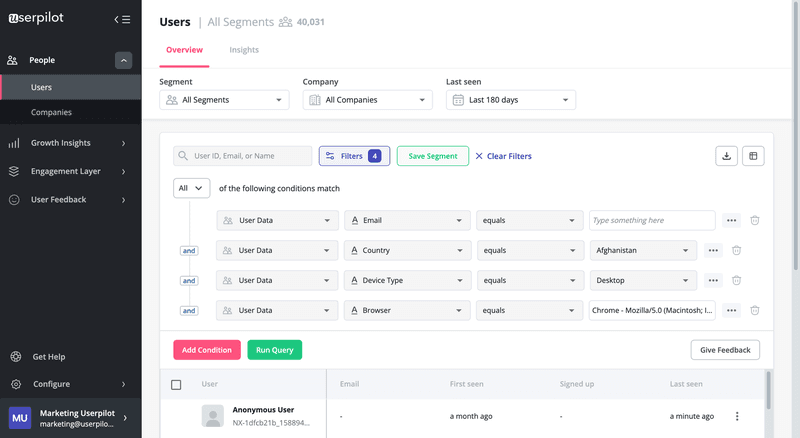Open the Desktop value dropdown
The width and height of the screenshot is (800, 438).
tap(643, 281)
